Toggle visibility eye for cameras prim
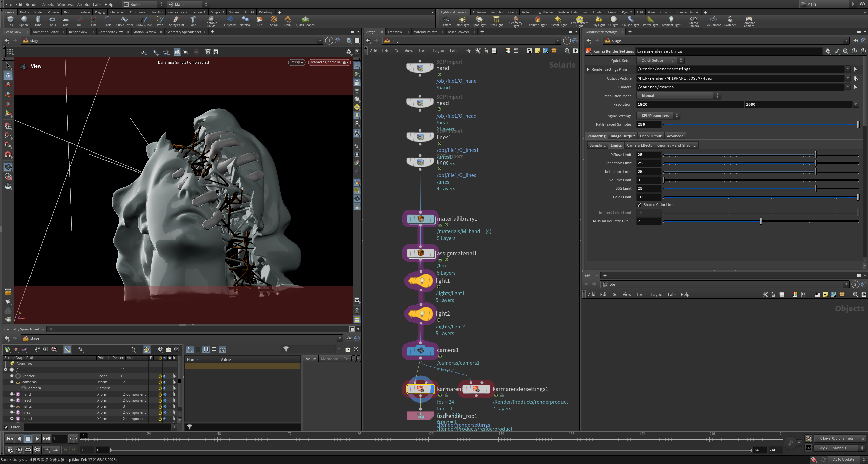This screenshot has width=868, height=464. [165, 382]
